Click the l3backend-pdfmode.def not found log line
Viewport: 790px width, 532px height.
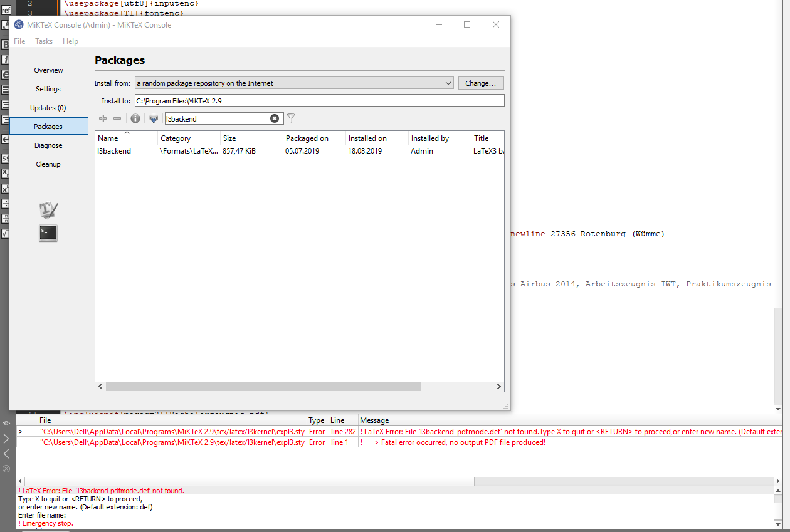click(x=102, y=491)
